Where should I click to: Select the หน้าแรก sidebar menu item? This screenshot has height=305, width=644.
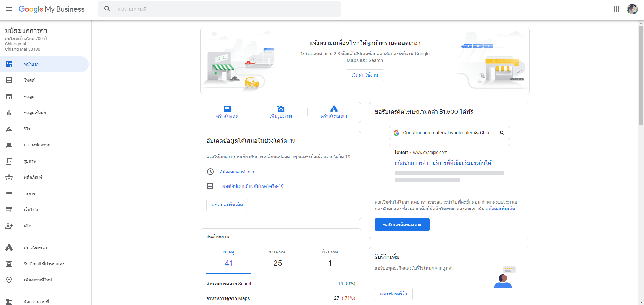tap(44, 64)
